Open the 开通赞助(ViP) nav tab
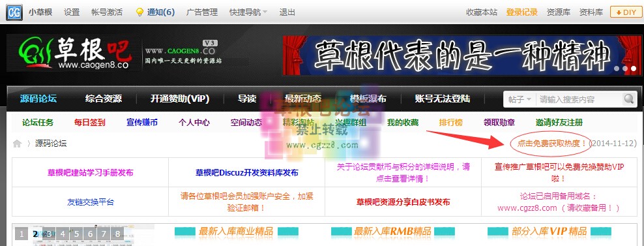Screen dimensions: 644x246 [179, 99]
